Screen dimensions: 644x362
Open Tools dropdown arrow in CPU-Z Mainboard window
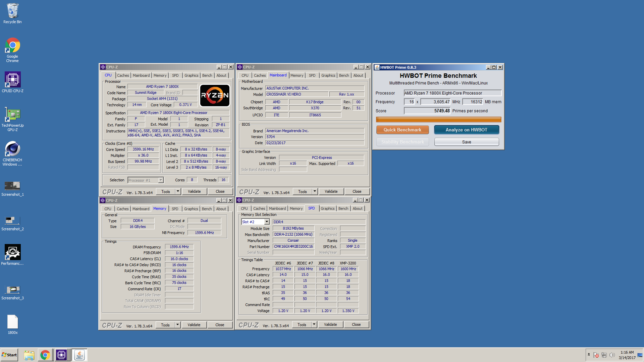pos(315,191)
